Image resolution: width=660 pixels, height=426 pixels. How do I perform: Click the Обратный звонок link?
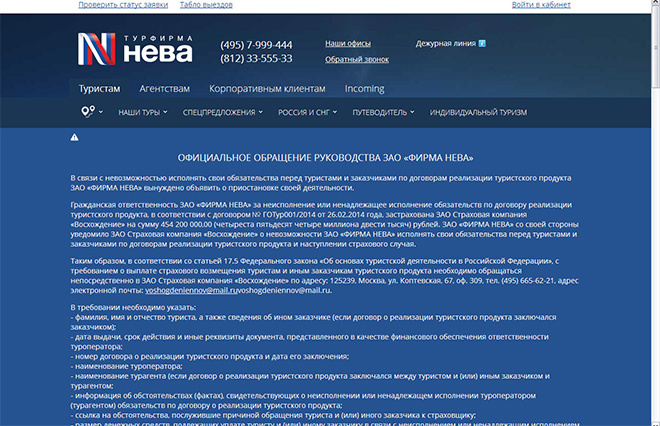pos(357,59)
